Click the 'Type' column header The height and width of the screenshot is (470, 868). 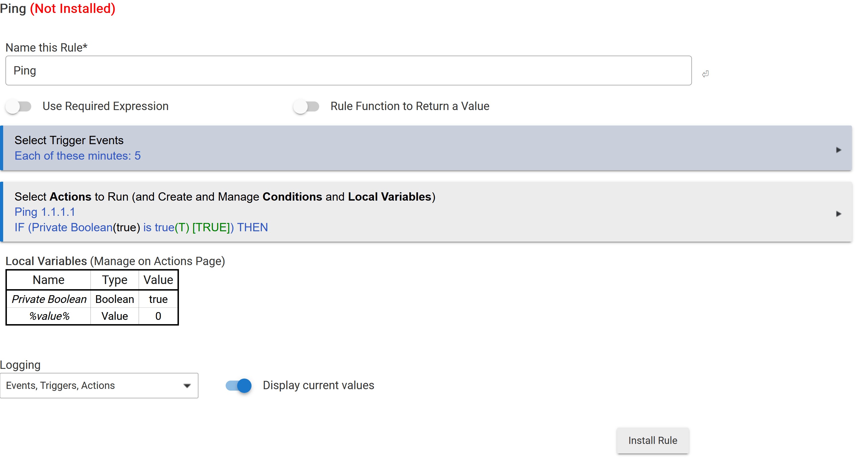point(115,280)
